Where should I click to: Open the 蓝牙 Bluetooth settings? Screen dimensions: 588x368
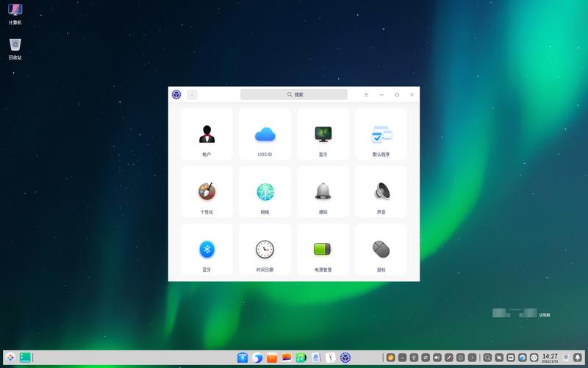207,250
